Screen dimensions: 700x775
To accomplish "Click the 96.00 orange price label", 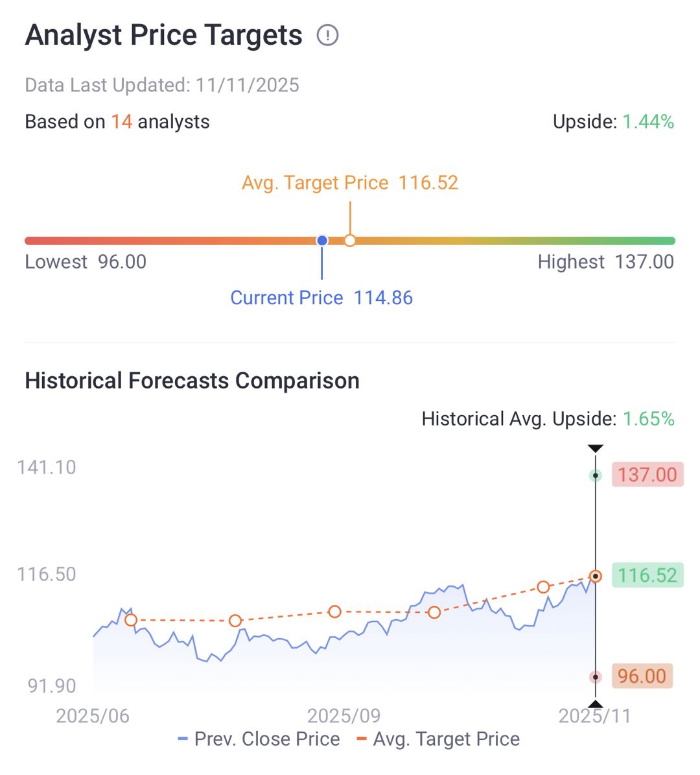I will (x=642, y=676).
